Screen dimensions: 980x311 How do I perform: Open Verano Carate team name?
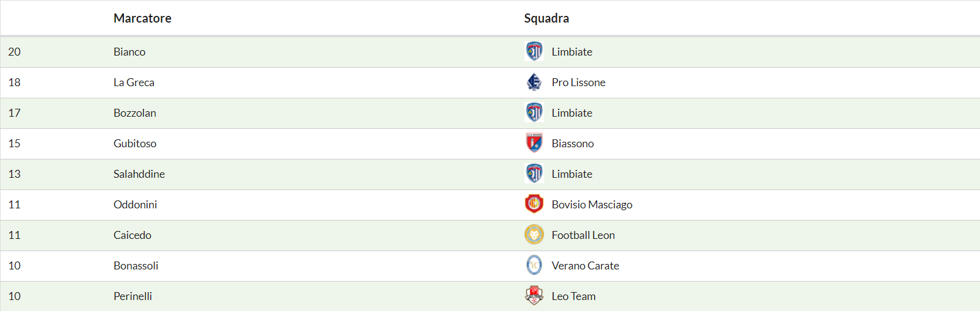[585, 266]
